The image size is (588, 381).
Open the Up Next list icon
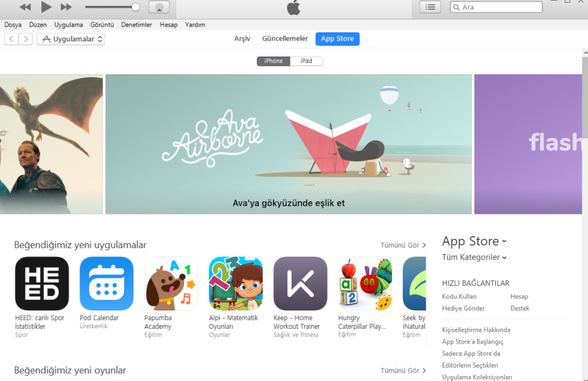(x=430, y=7)
